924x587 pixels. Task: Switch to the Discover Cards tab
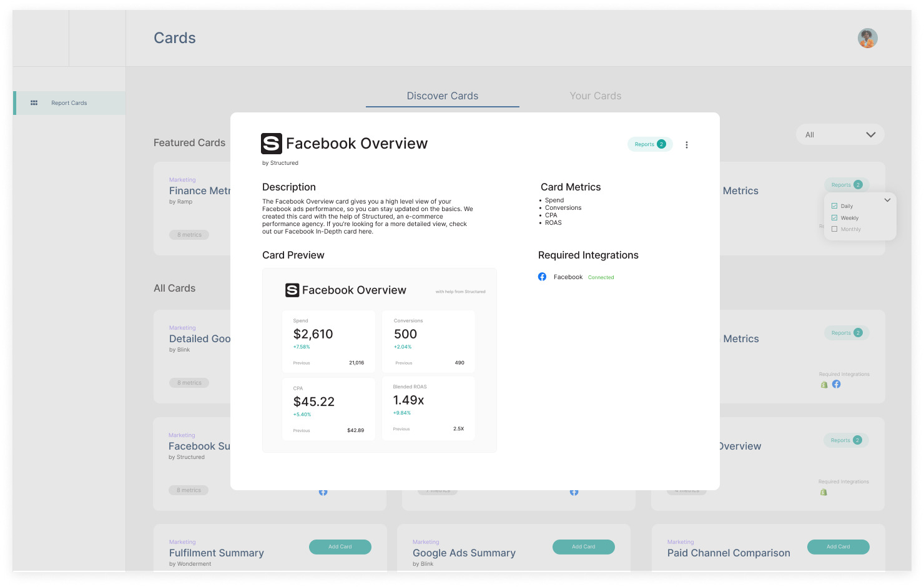443,96
